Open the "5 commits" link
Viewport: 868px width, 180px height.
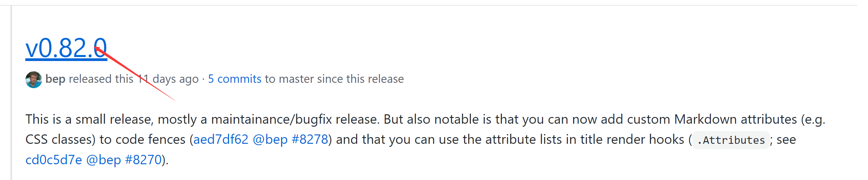[234, 79]
